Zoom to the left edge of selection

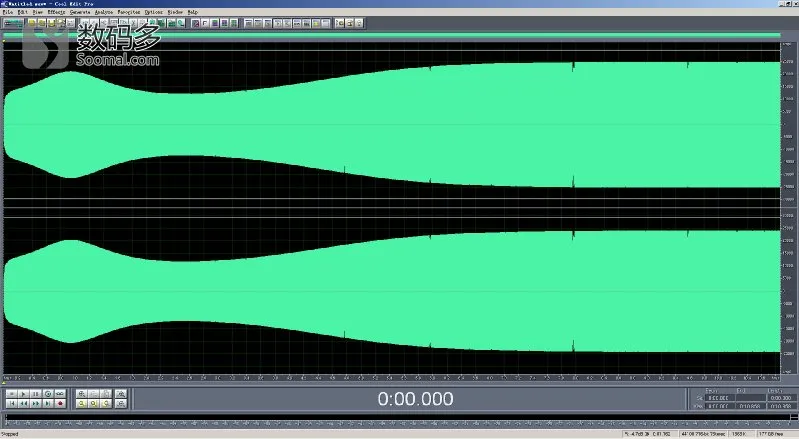coord(82,403)
